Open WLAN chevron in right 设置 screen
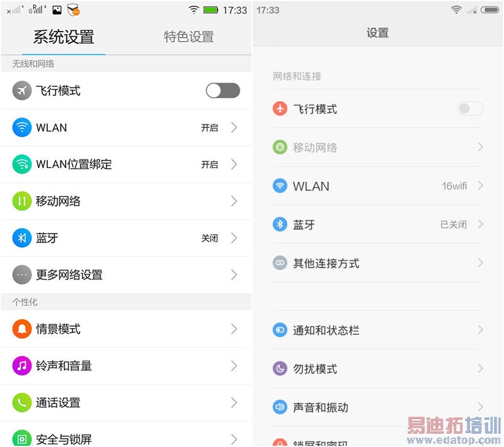The height and width of the screenshot is (447, 504). click(x=481, y=186)
